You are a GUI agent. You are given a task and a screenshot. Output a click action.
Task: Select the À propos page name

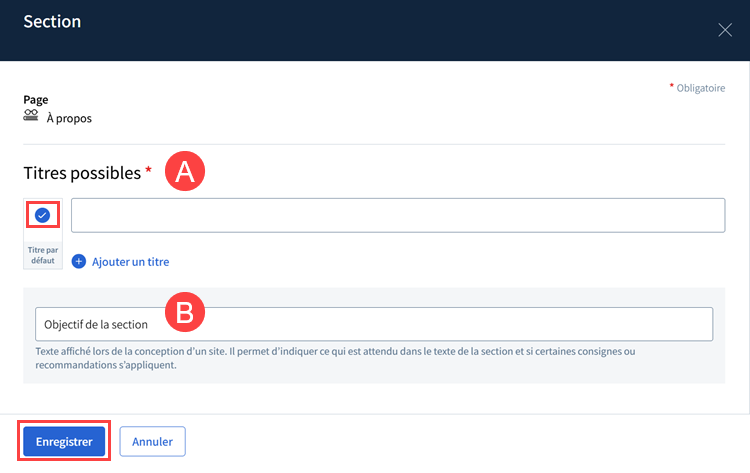(x=69, y=118)
